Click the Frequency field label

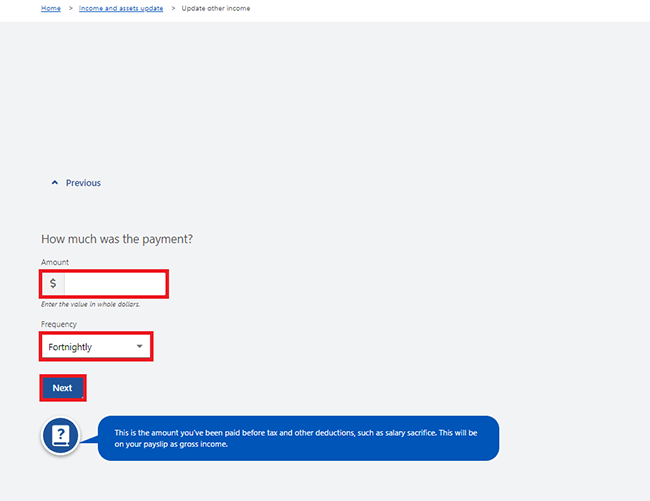(x=58, y=324)
